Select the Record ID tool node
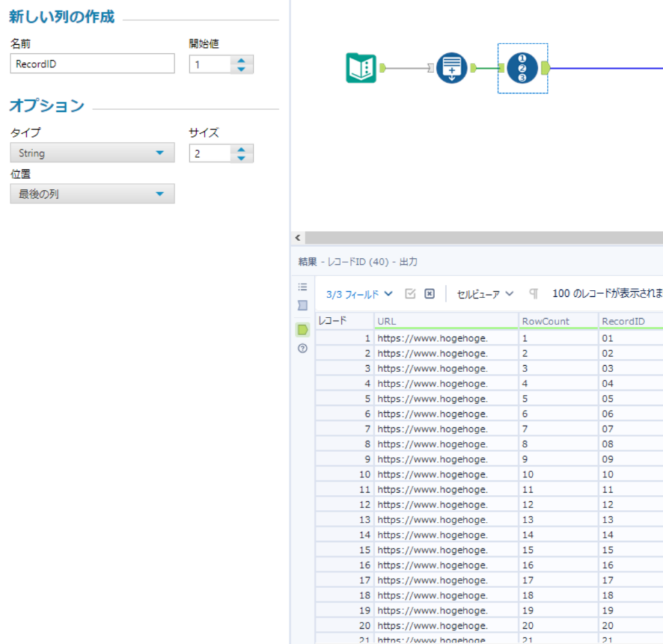The width and height of the screenshot is (663, 644). click(x=522, y=68)
